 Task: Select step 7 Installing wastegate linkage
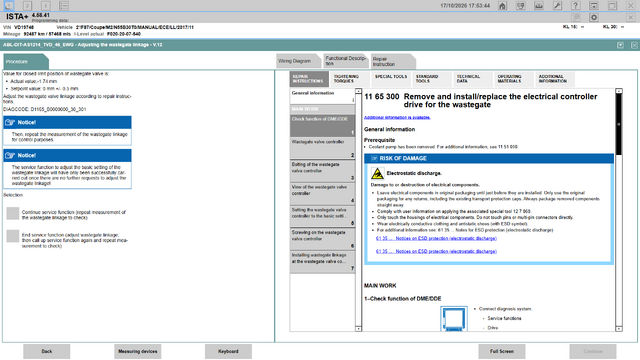(x=322, y=261)
